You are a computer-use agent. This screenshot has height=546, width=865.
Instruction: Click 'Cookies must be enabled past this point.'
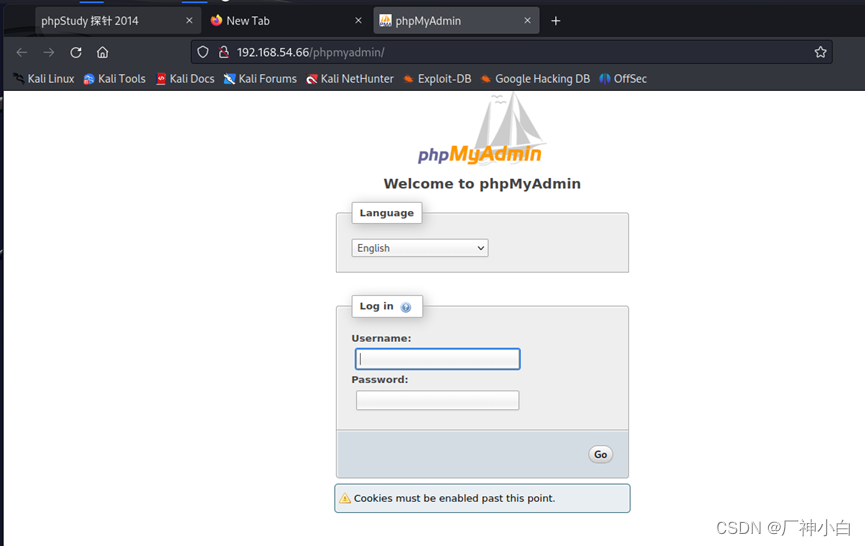point(455,499)
